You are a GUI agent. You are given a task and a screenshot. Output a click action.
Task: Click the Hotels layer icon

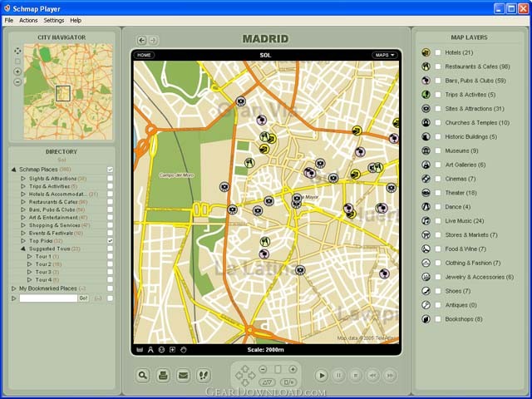426,52
